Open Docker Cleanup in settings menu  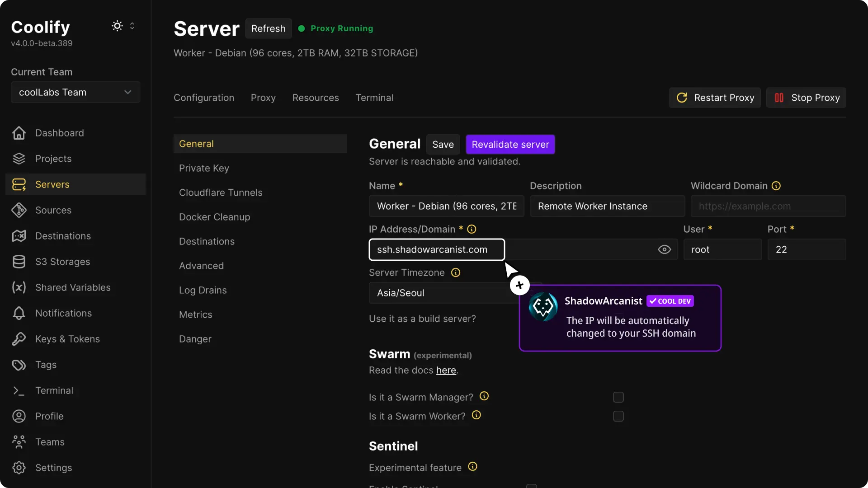(214, 217)
